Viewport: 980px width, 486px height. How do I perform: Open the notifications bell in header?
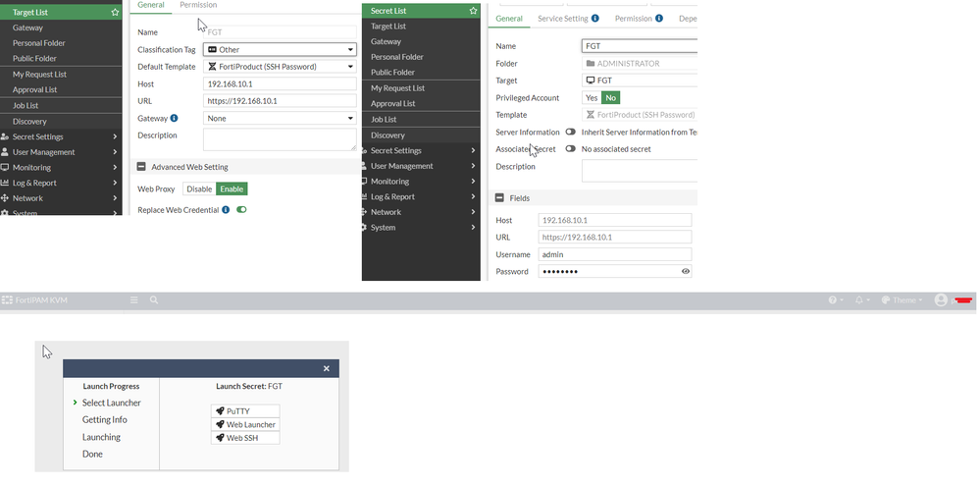tap(862, 300)
